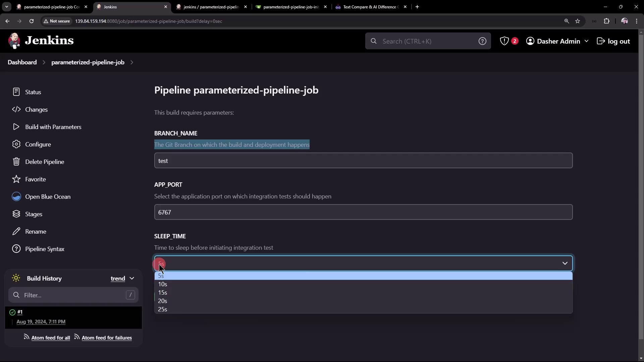Choose the 25s sleep time option
This screenshot has width=644, height=362.
coord(163,309)
